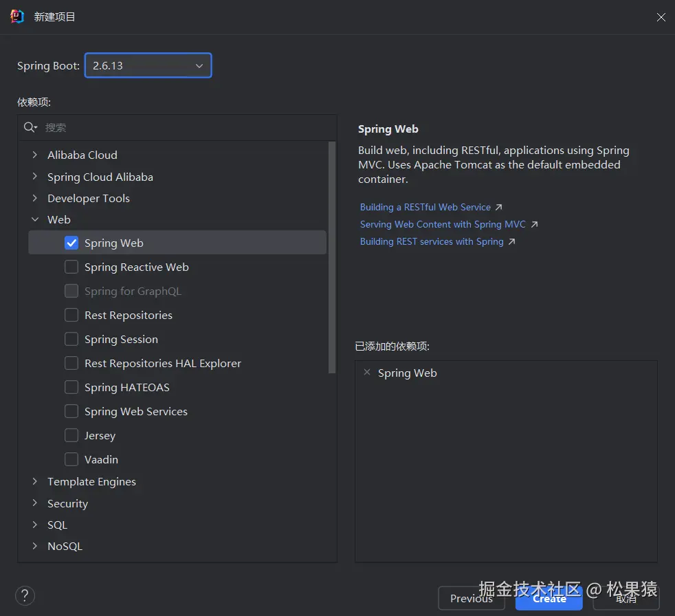Click the Create button
This screenshot has width=675, height=616.
(x=549, y=598)
